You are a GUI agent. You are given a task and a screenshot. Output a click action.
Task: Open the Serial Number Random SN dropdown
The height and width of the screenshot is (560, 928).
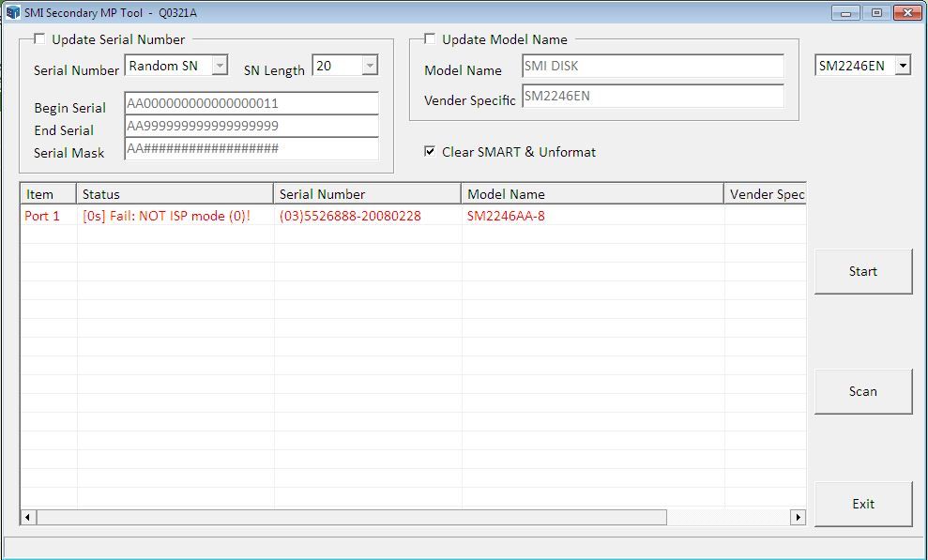(220, 66)
